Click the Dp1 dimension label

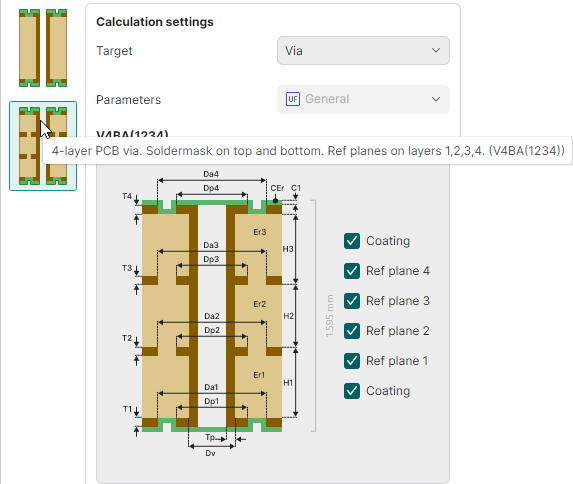coord(211,401)
